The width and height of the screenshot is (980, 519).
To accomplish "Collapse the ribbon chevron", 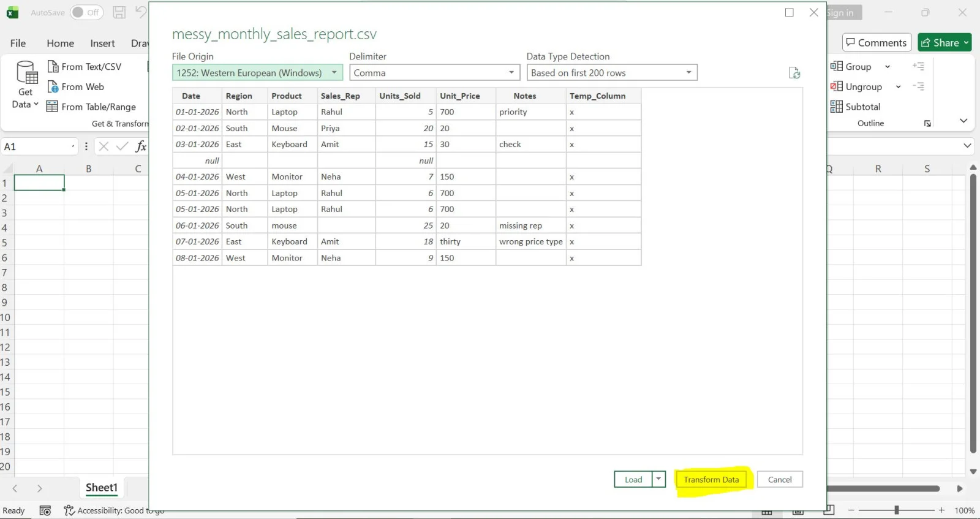I will pyautogui.click(x=963, y=121).
